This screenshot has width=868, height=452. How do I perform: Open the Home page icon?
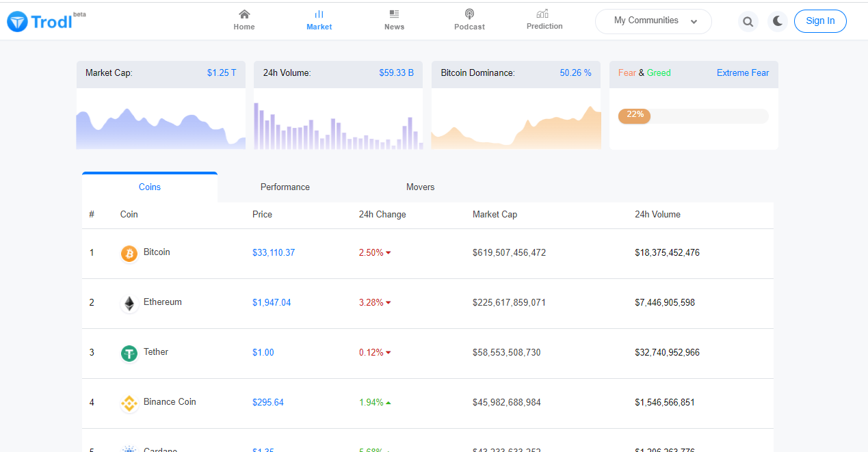point(244,14)
